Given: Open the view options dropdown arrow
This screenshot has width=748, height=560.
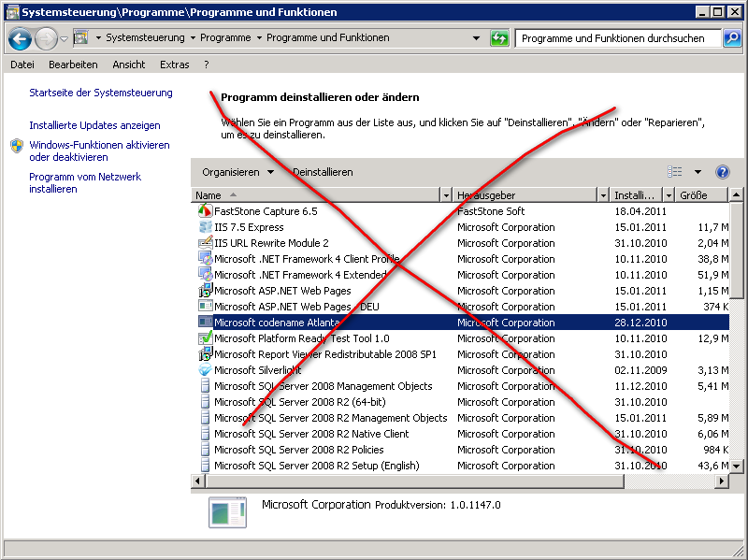Looking at the screenshot, I should click(698, 172).
